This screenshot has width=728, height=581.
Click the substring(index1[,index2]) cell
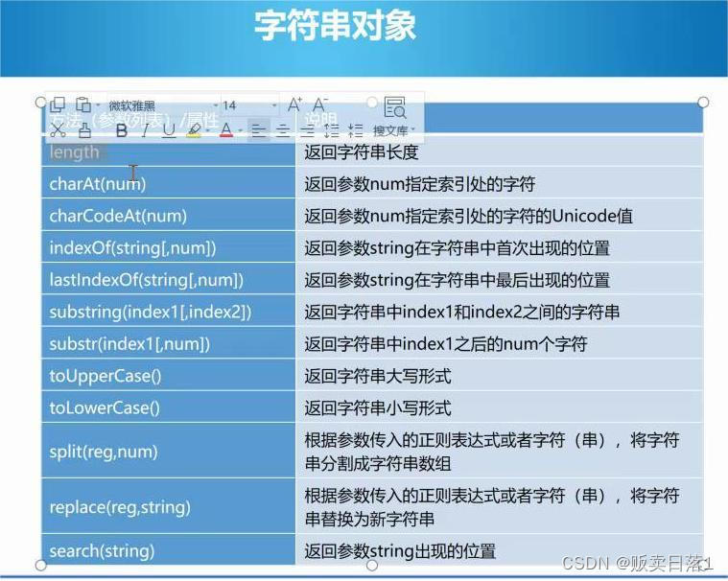pos(168,312)
